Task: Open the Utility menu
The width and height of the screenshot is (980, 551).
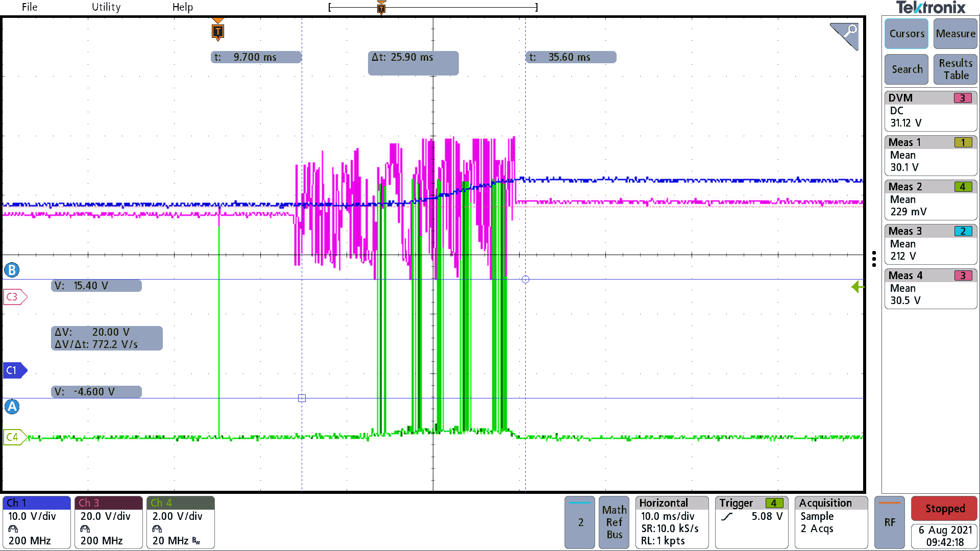Action: [106, 7]
